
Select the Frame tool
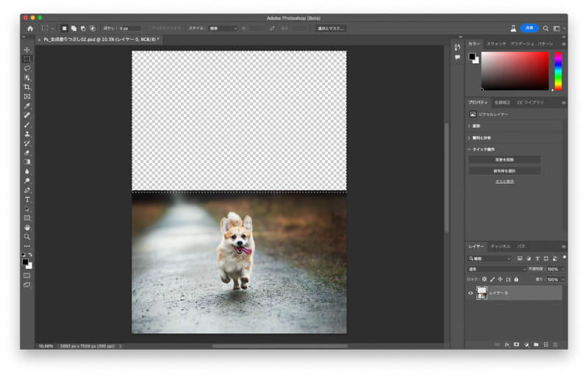(x=27, y=97)
